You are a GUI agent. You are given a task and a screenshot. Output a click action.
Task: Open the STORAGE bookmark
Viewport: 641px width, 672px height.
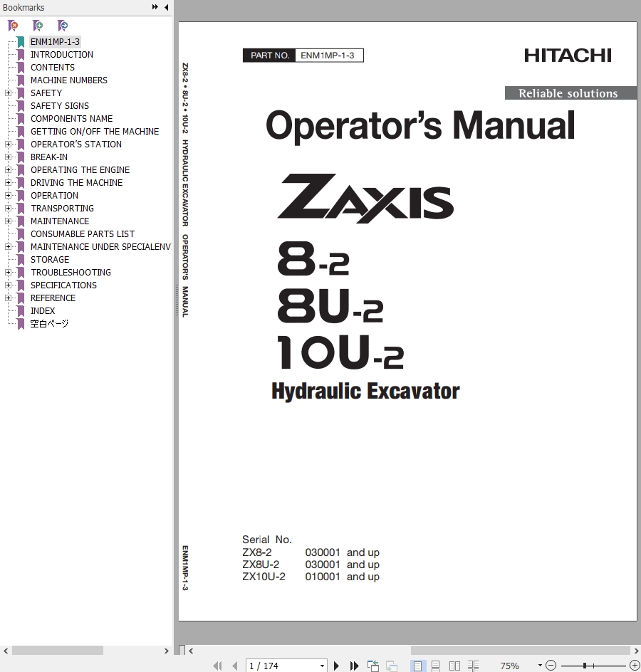tap(50, 260)
